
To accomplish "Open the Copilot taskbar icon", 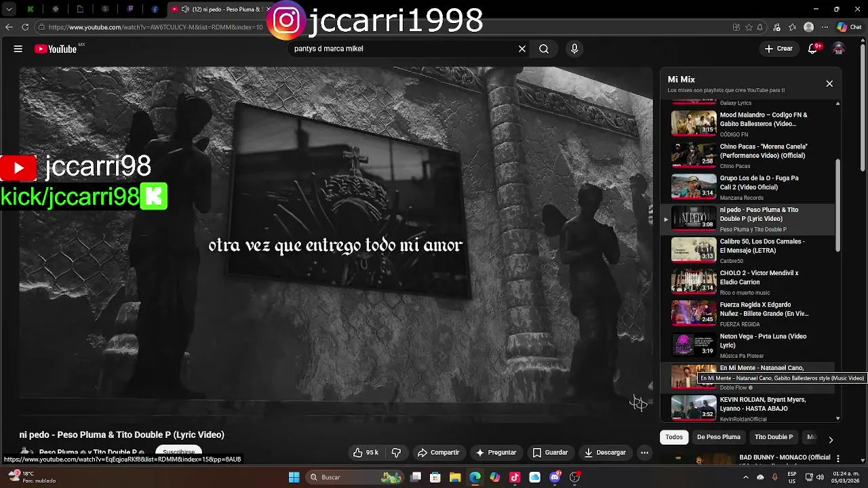I will click(495, 477).
